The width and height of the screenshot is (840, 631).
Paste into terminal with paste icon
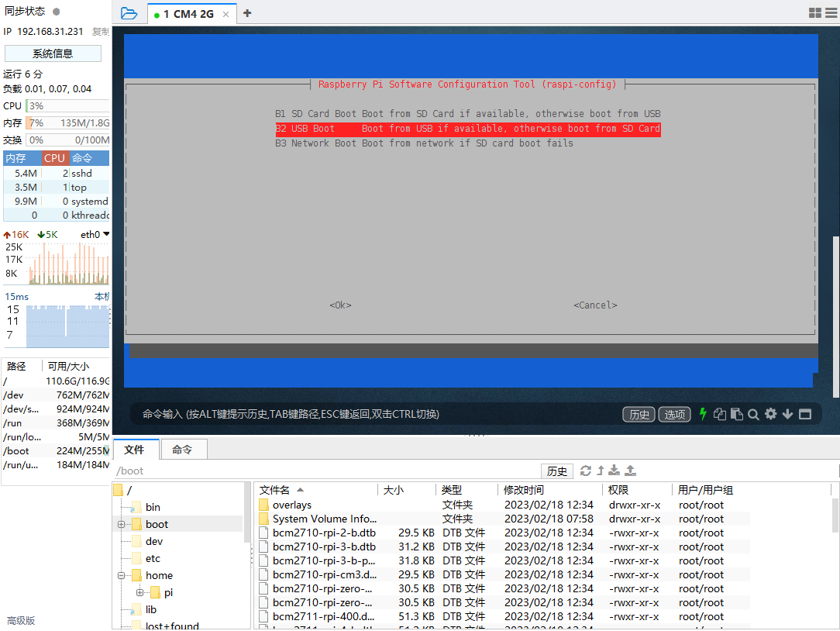(x=737, y=414)
